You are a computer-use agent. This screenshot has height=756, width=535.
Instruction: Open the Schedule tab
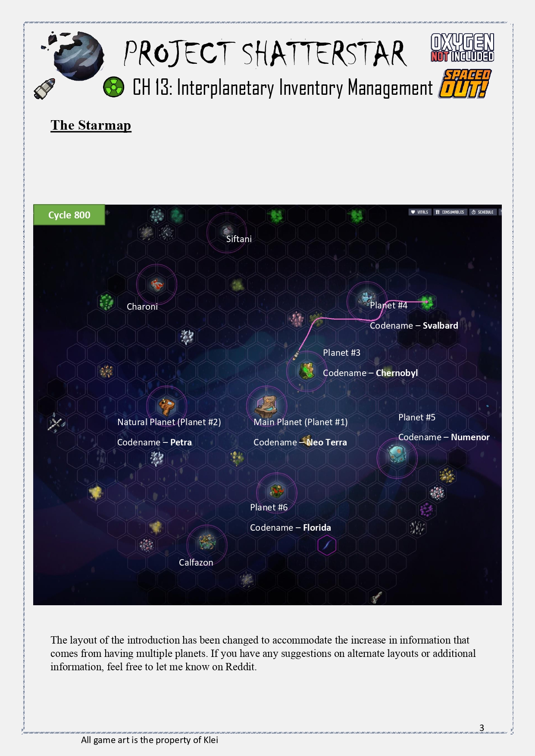pos(483,212)
